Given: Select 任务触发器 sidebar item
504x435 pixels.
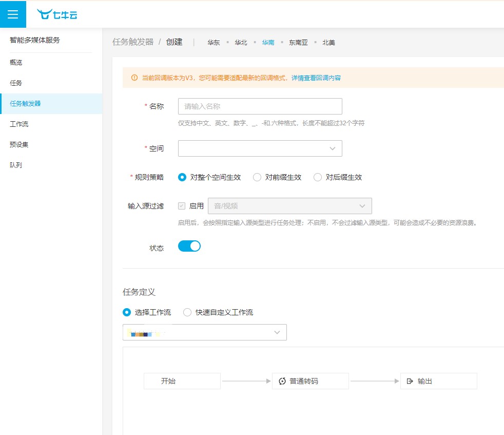Looking at the screenshot, I should (x=51, y=104).
